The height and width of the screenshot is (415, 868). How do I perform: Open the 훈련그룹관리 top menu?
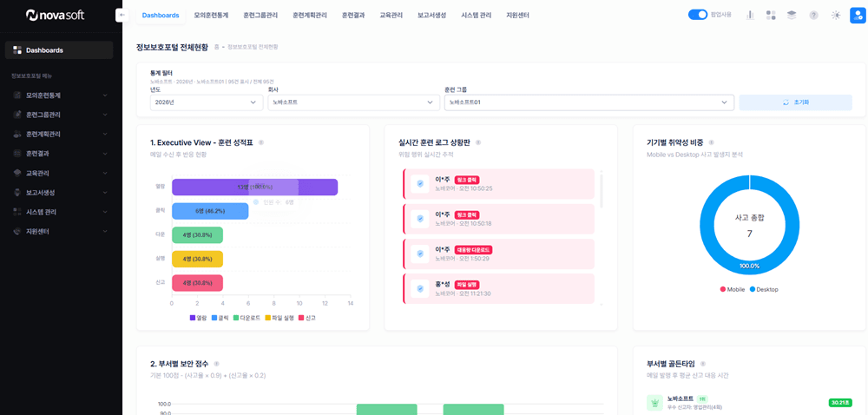[260, 16]
